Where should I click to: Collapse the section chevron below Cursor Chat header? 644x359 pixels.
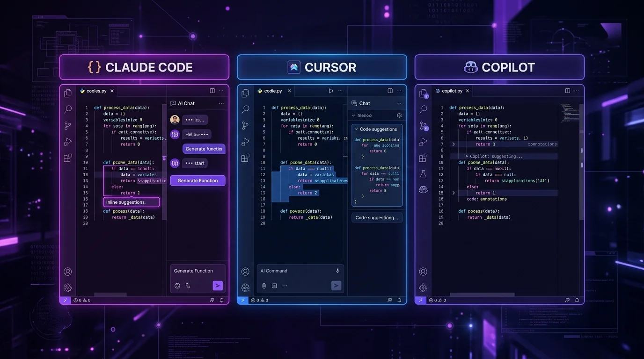coord(353,115)
